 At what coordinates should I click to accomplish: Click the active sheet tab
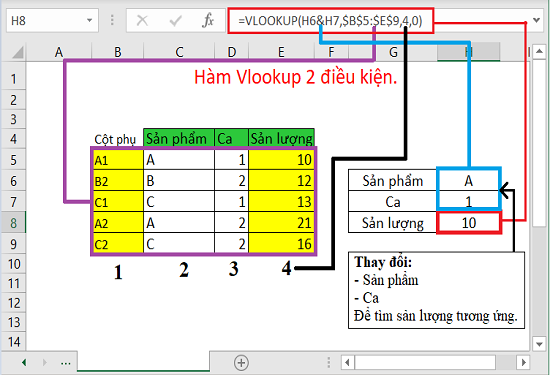click(143, 361)
